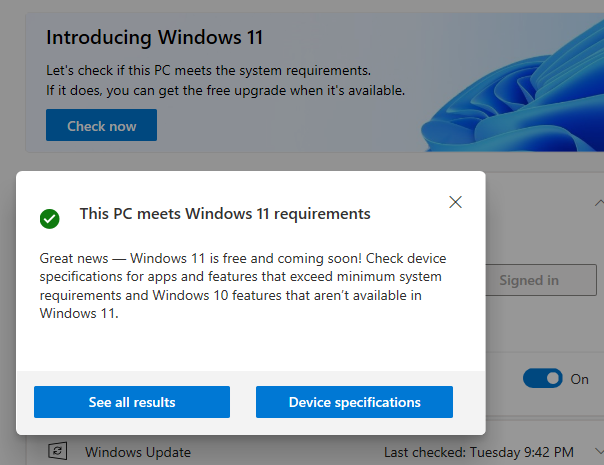Click the Introducing Windows 11 heading
The width and height of the screenshot is (604, 465).
click(155, 38)
